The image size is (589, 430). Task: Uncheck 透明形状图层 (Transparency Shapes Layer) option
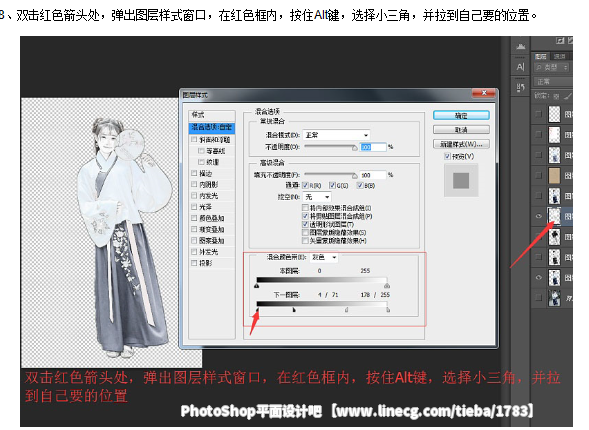coord(305,224)
